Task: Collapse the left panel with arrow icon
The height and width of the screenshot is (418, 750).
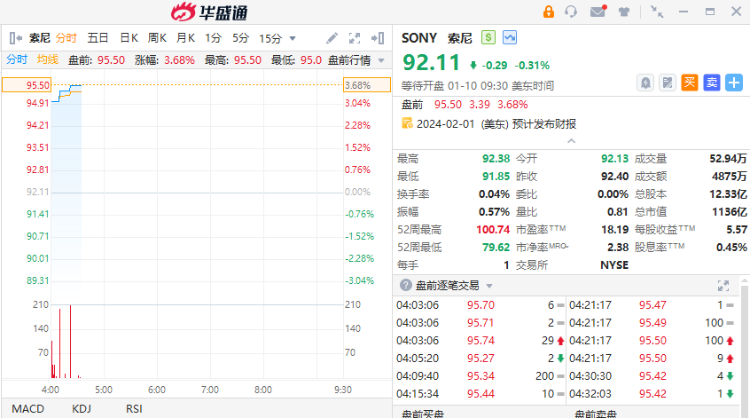Action: coord(14,38)
